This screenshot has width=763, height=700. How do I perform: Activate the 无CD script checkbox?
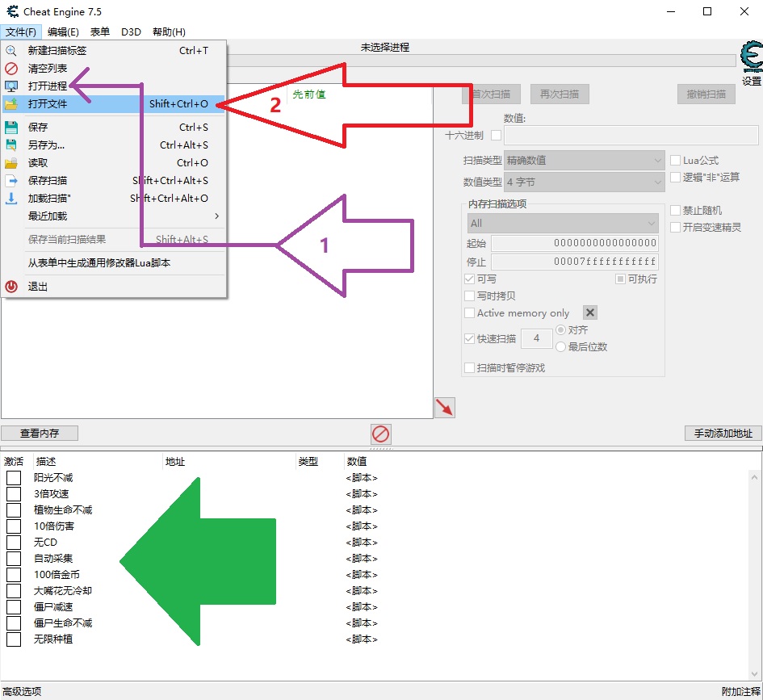[x=14, y=543]
